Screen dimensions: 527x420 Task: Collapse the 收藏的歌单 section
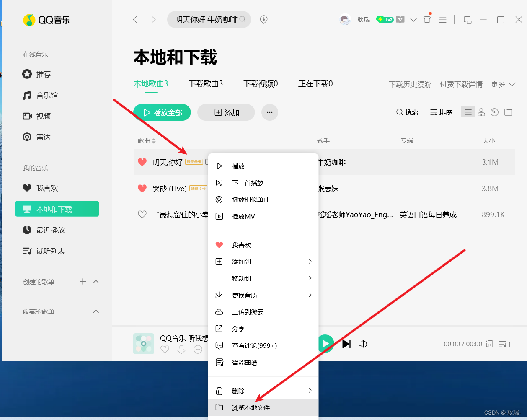[x=96, y=311]
